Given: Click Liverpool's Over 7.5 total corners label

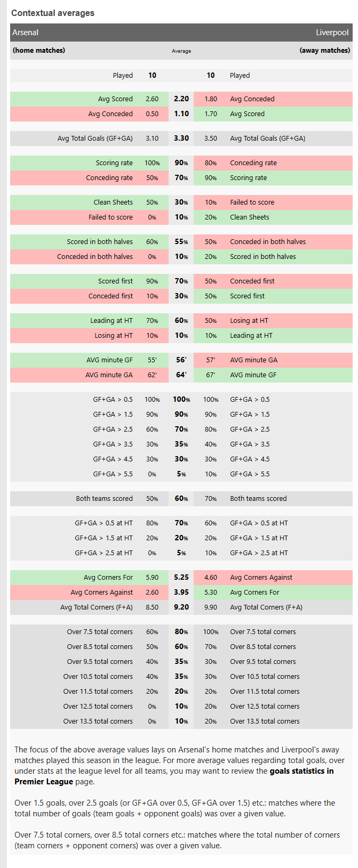Looking at the screenshot, I should (x=262, y=631).
